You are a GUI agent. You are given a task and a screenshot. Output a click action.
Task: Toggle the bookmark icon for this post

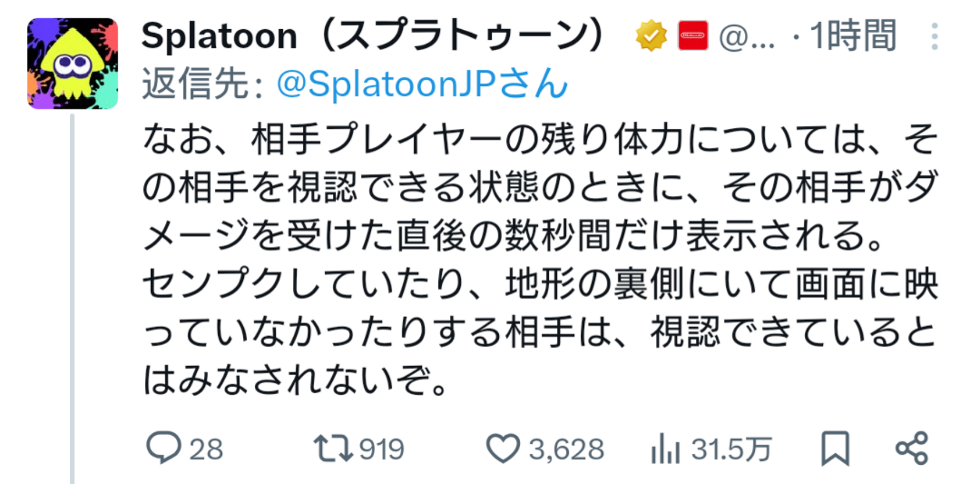[x=835, y=448]
